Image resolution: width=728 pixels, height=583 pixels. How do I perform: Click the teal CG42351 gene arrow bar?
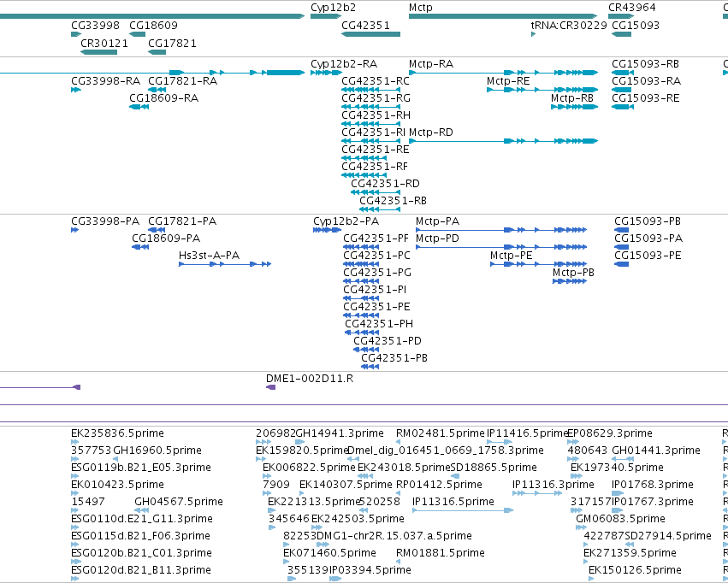371,34
